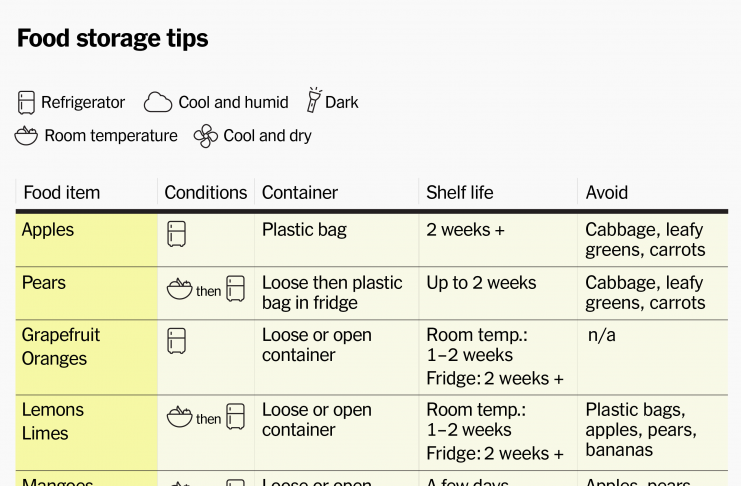The width and height of the screenshot is (741, 486).
Task: Click the Cool and humid cloud icon
Action: pos(158,102)
